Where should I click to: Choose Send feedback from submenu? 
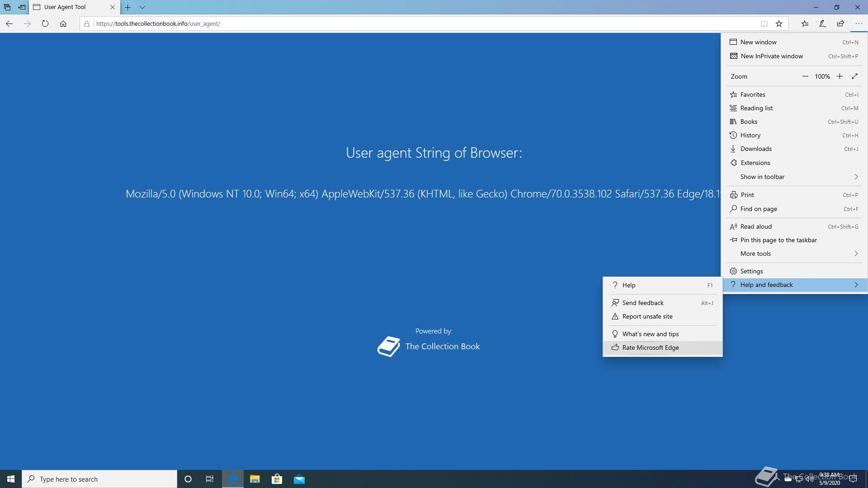pos(642,303)
